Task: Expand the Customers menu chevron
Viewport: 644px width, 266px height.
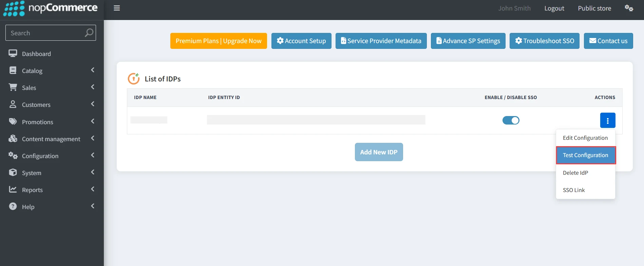Action: [x=93, y=104]
